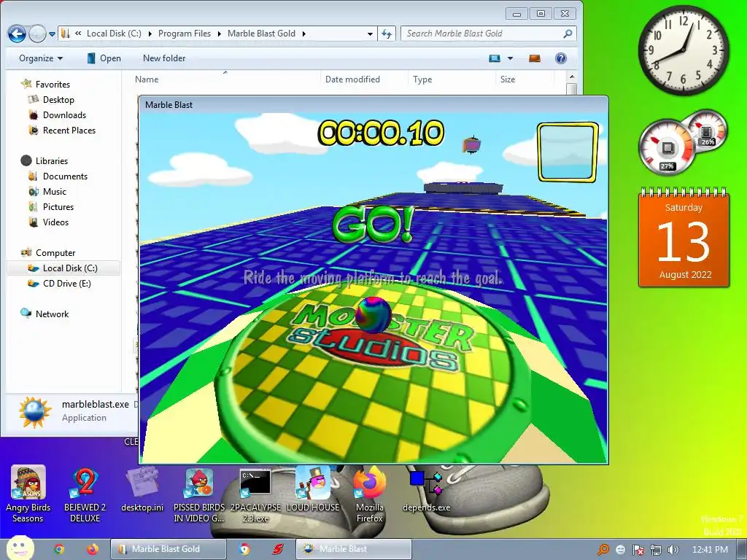This screenshot has width=747, height=560.
Task: Click the Refresh icon next to address bar
Action: (x=387, y=34)
